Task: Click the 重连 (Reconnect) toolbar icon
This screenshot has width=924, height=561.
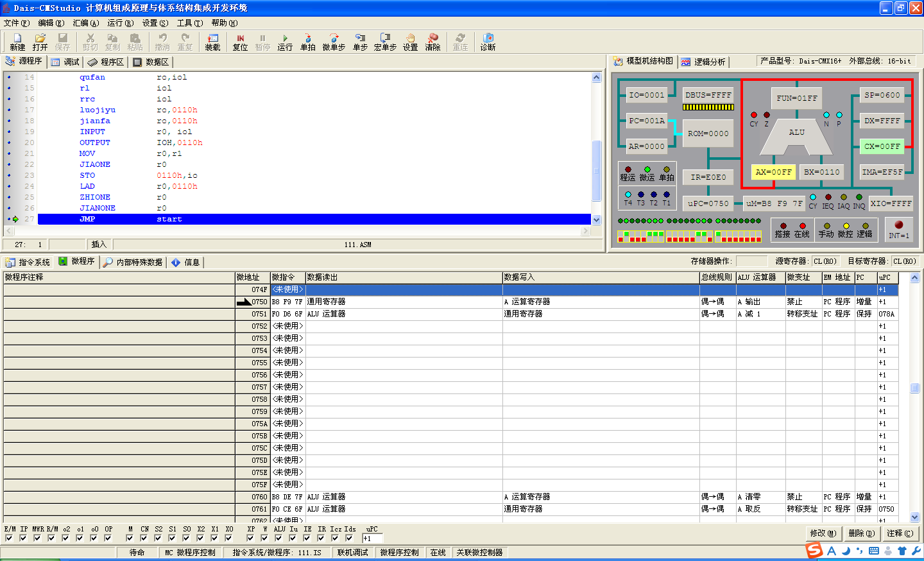Action: tap(460, 42)
